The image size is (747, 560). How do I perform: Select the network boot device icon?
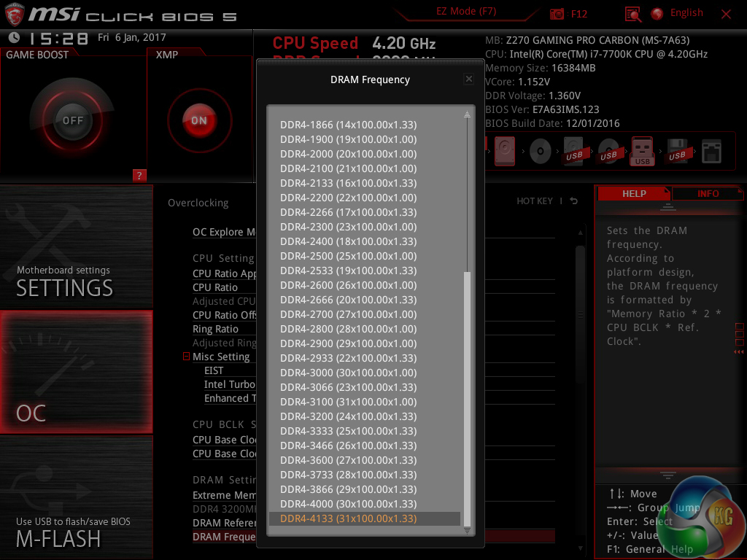(x=711, y=152)
